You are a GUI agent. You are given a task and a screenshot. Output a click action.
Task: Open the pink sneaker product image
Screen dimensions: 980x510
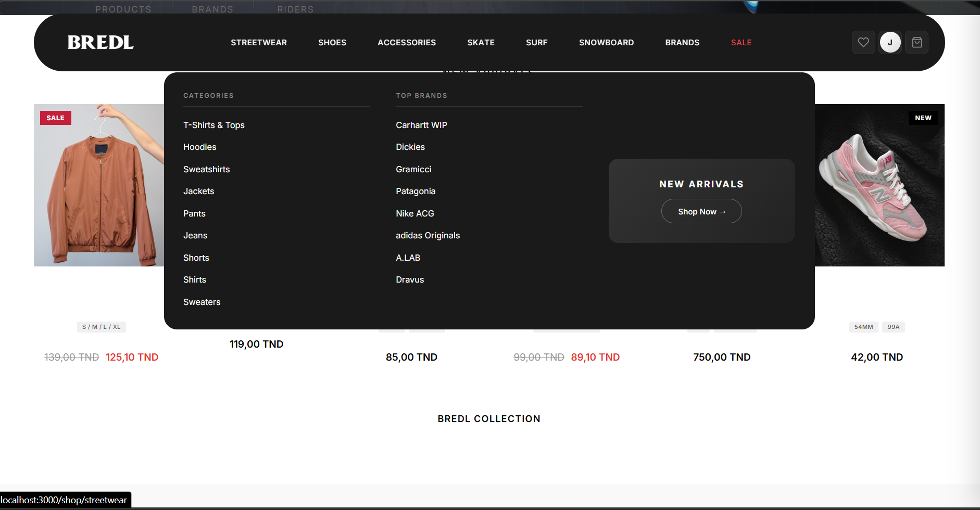pos(880,185)
